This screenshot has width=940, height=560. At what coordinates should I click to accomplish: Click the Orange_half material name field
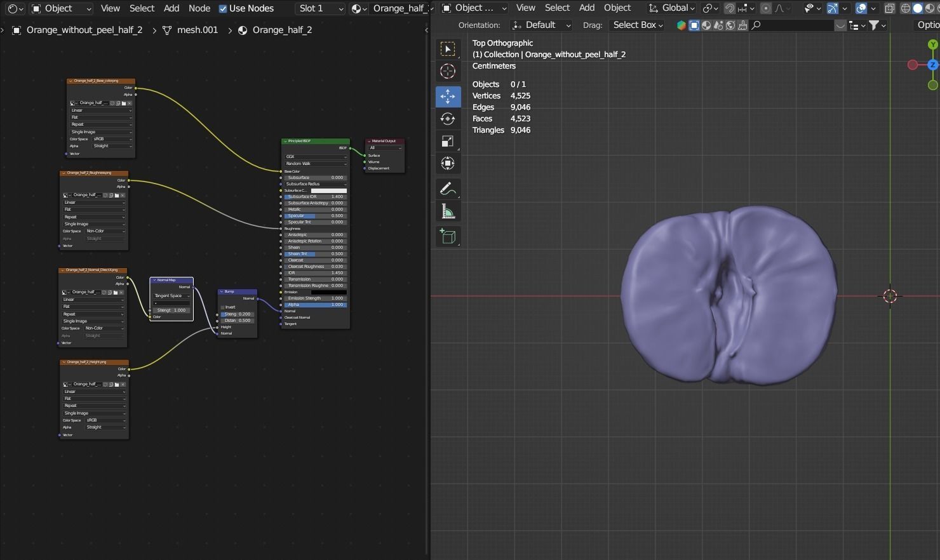[x=399, y=8]
